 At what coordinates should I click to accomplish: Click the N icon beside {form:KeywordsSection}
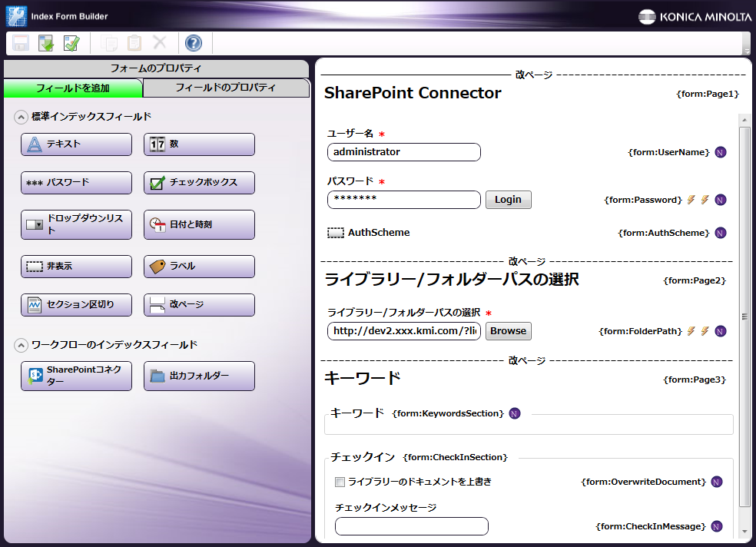click(515, 413)
